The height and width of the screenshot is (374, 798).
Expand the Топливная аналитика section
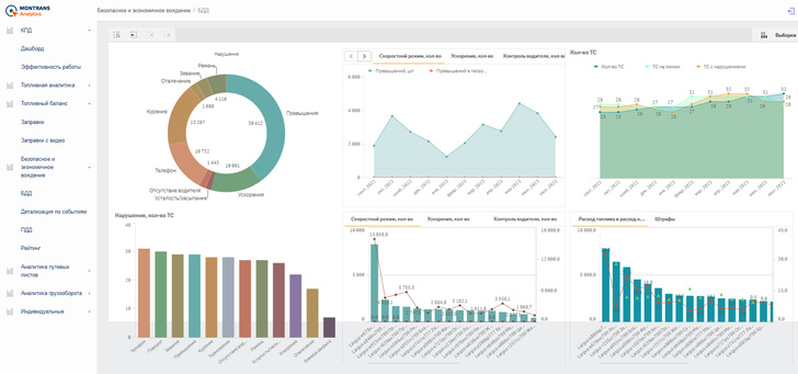[x=89, y=85]
